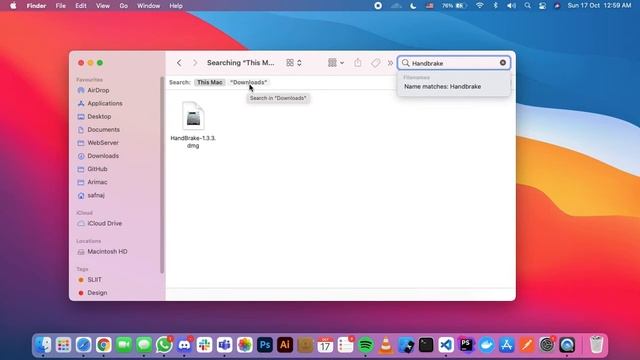This screenshot has width=640, height=360.
Task: Open Spotify from the Dock
Action: (x=366, y=345)
